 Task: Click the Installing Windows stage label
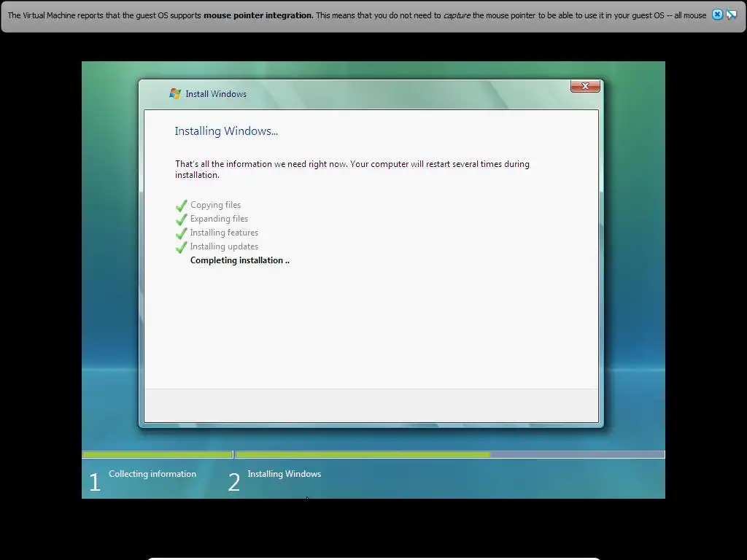point(285,474)
